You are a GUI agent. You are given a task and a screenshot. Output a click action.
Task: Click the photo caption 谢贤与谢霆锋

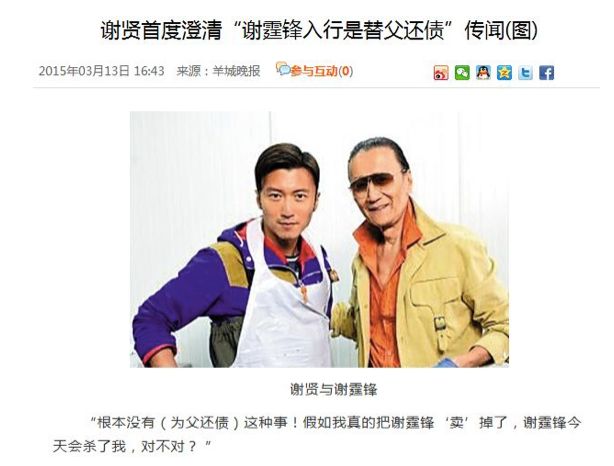(333, 390)
